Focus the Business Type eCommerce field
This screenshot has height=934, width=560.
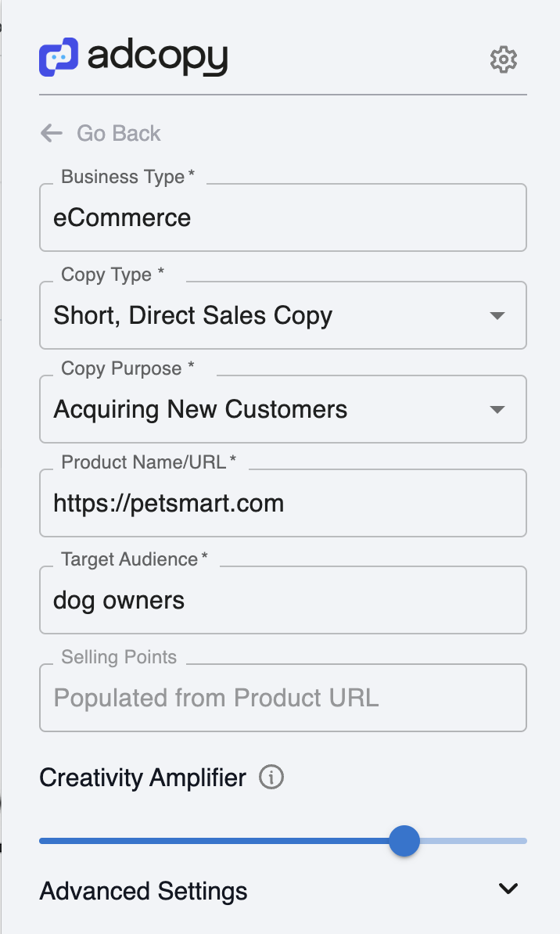pos(283,217)
